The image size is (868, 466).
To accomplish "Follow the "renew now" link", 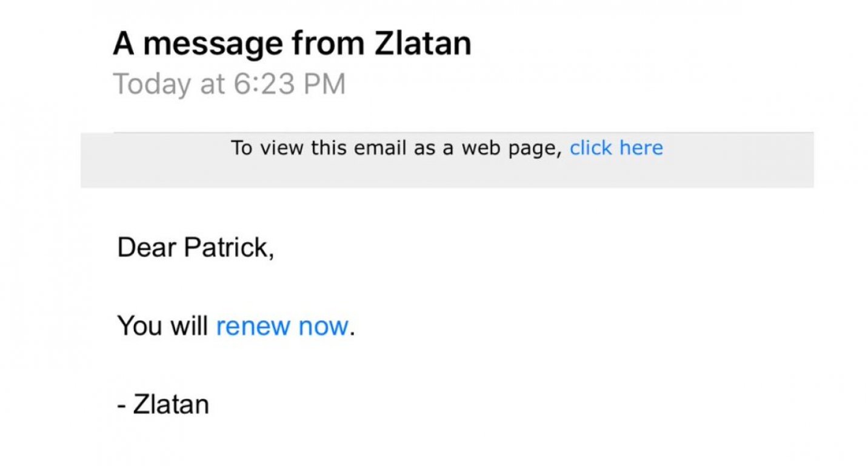I will click(x=282, y=326).
